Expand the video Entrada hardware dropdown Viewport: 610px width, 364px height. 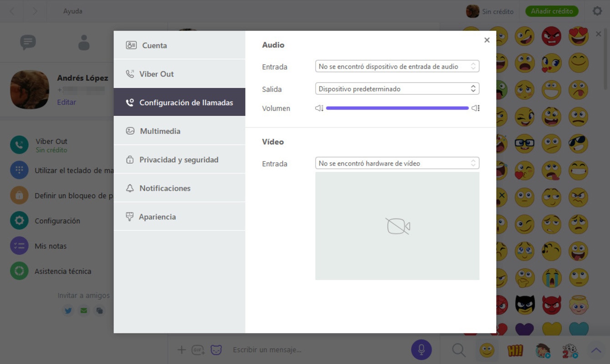tap(397, 163)
